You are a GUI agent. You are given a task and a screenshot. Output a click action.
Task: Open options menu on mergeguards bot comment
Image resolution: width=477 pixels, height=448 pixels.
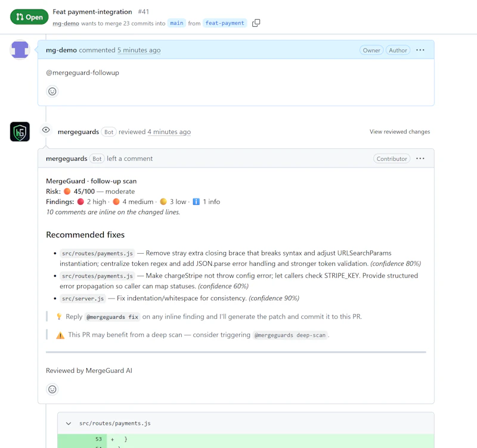[420, 158]
